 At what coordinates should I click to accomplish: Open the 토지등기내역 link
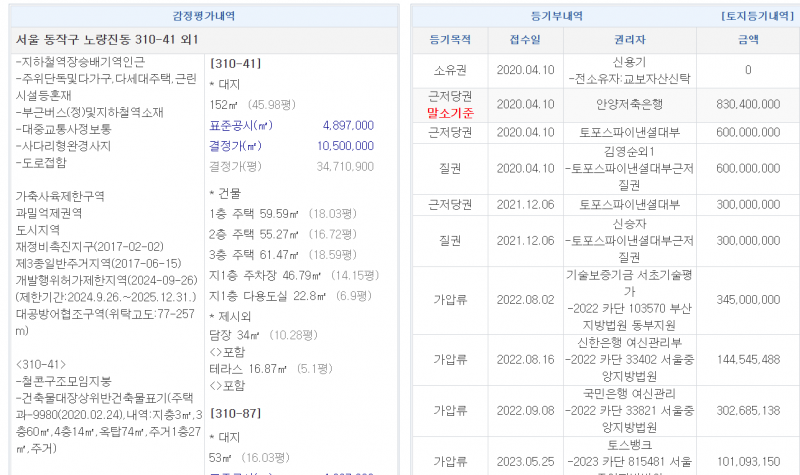pos(753,17)
